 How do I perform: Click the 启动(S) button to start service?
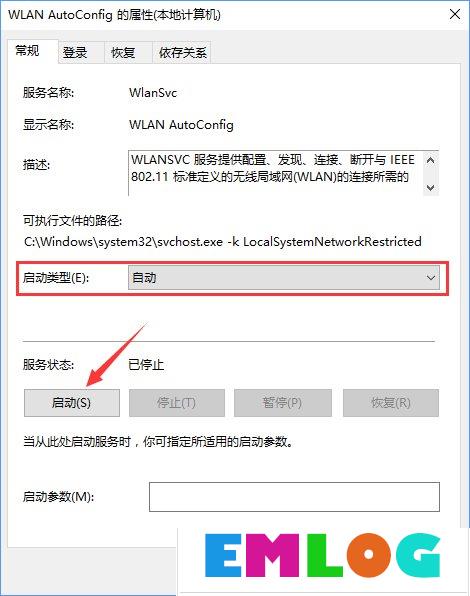pos(72,403)
